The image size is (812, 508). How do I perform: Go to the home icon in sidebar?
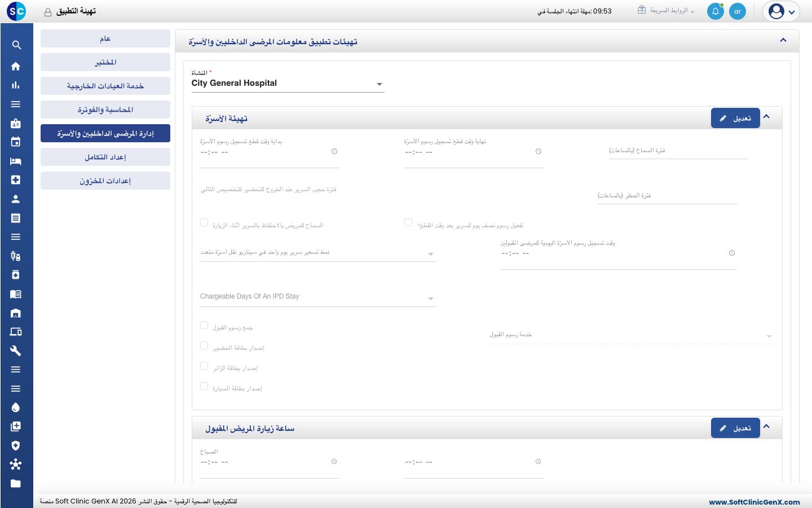(16, 66)
